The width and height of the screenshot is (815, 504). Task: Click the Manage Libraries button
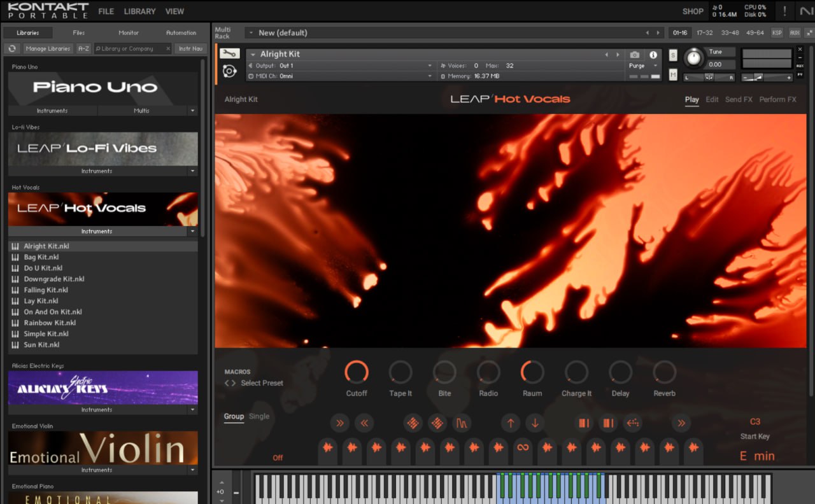coord(48,48)
